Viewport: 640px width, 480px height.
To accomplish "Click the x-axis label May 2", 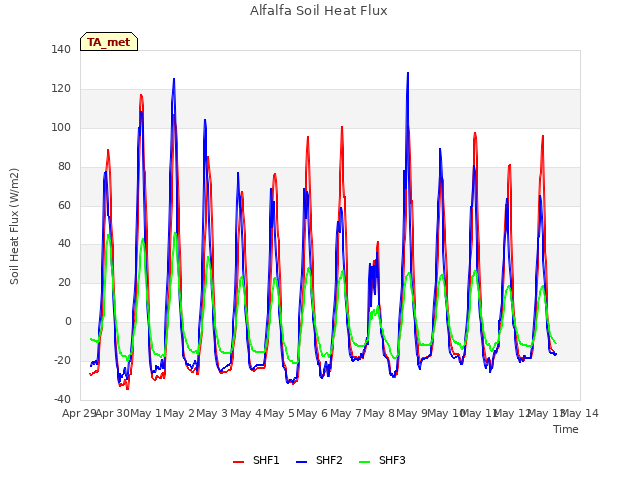I will click(179, 413).
